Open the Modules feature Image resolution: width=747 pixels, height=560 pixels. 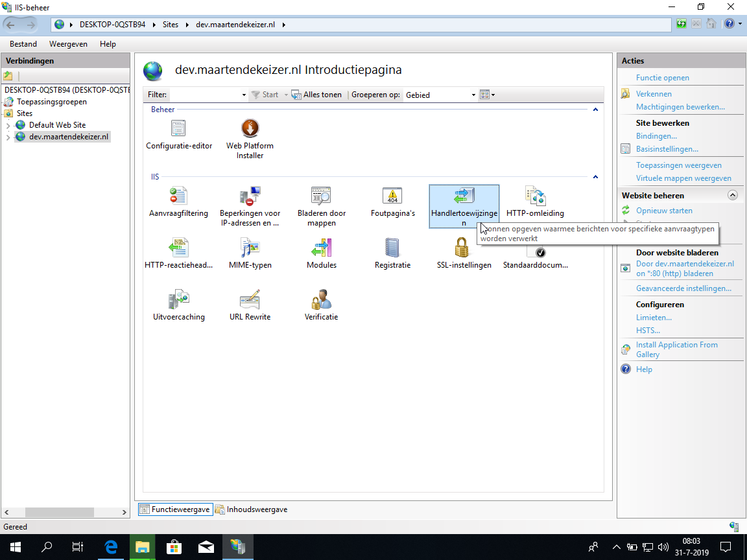(321, 254)
